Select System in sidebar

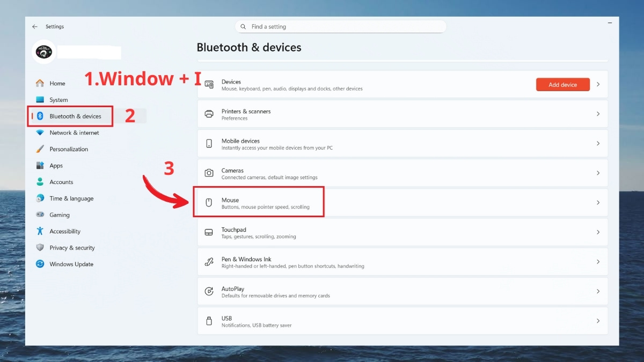pos(58,100)
